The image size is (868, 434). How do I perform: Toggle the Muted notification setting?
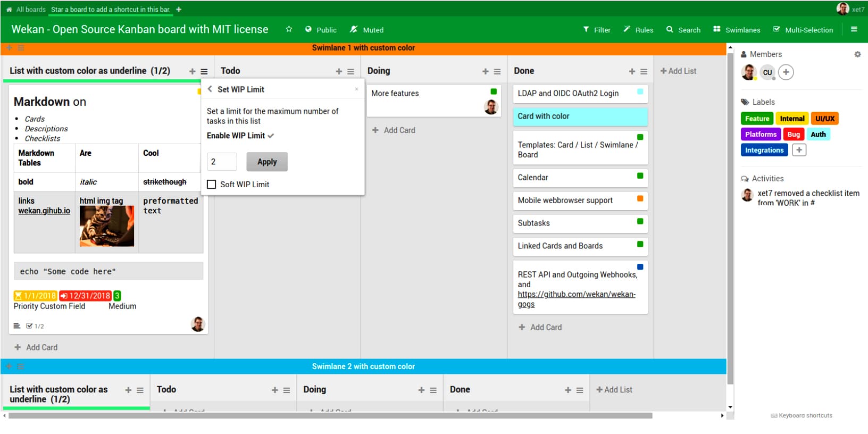point(366,30)
